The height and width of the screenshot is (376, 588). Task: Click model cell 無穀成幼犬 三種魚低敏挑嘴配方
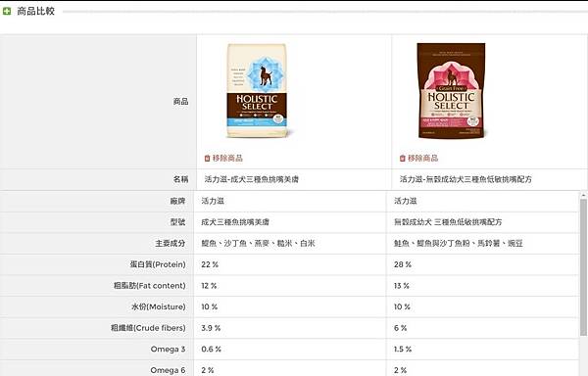click(448, 222)
